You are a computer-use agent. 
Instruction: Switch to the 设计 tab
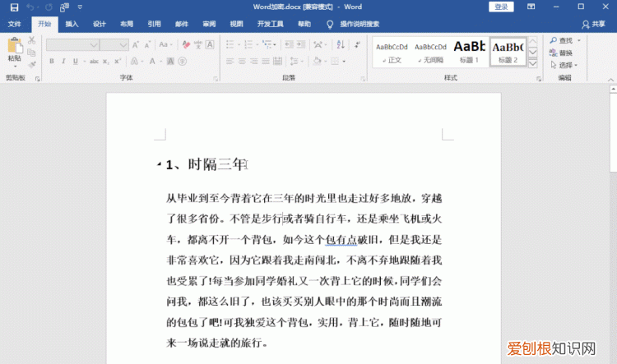100,25
